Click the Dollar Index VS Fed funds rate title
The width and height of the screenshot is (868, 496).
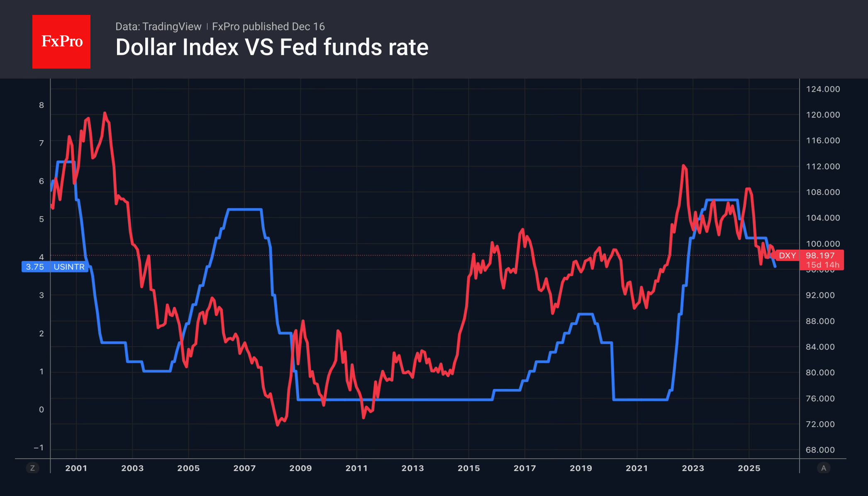pos(272,47)
